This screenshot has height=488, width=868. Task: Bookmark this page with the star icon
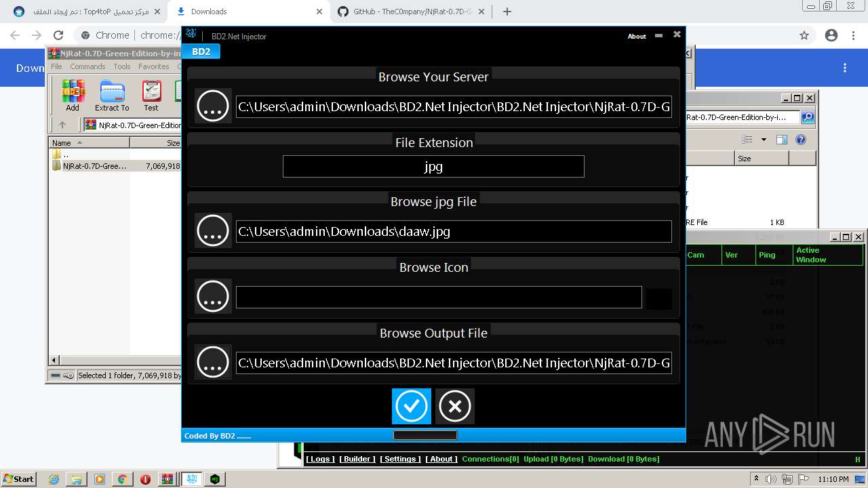804,35
